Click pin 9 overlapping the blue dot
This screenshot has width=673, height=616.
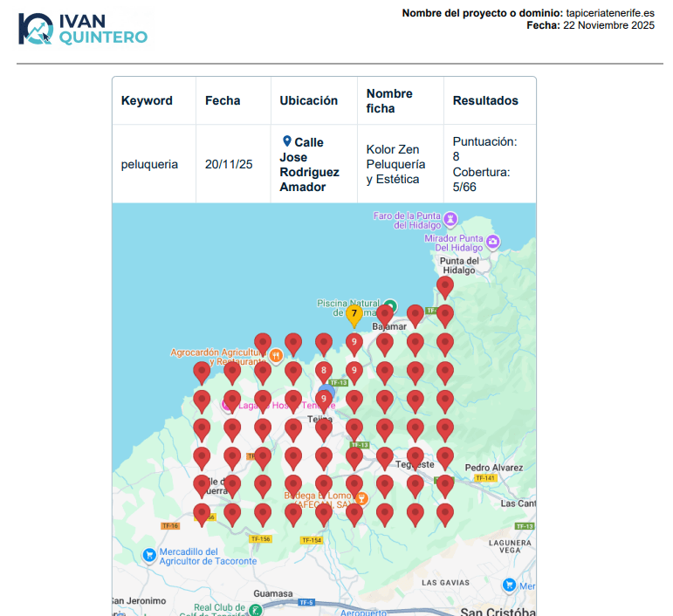[x=324, y=400]
